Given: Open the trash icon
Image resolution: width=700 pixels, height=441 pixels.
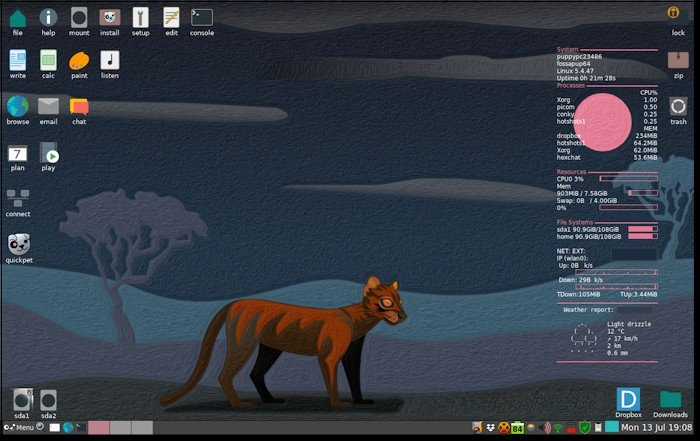Looking at the screenshot, I should (x=678, y=106).
